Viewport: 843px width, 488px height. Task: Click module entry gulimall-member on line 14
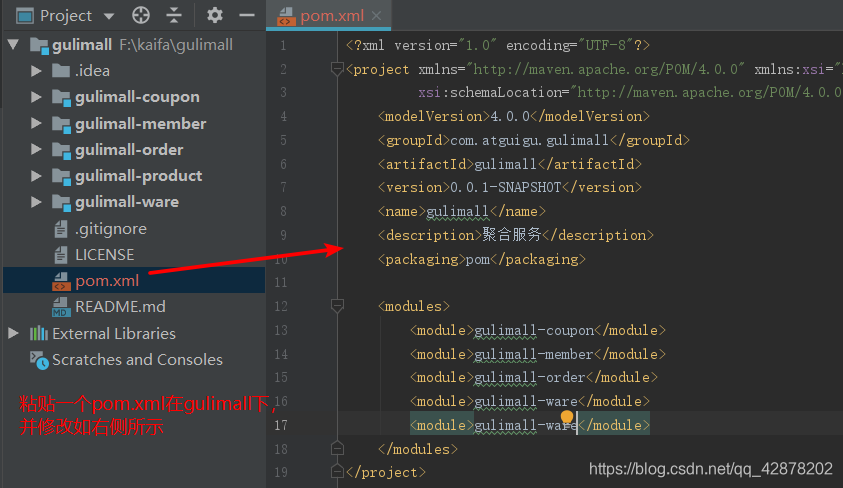tap(533, 354)
